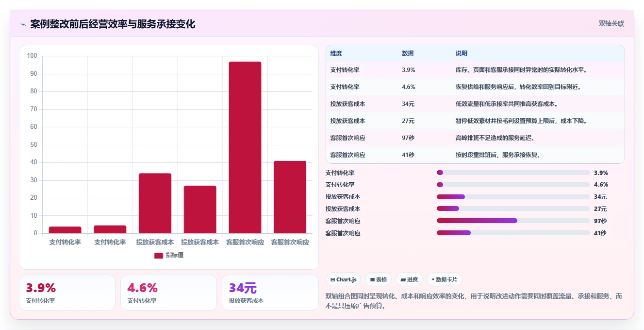Click the 说明 table column header
This screenshot has height=330, width=644.
[x=461, y=53]
